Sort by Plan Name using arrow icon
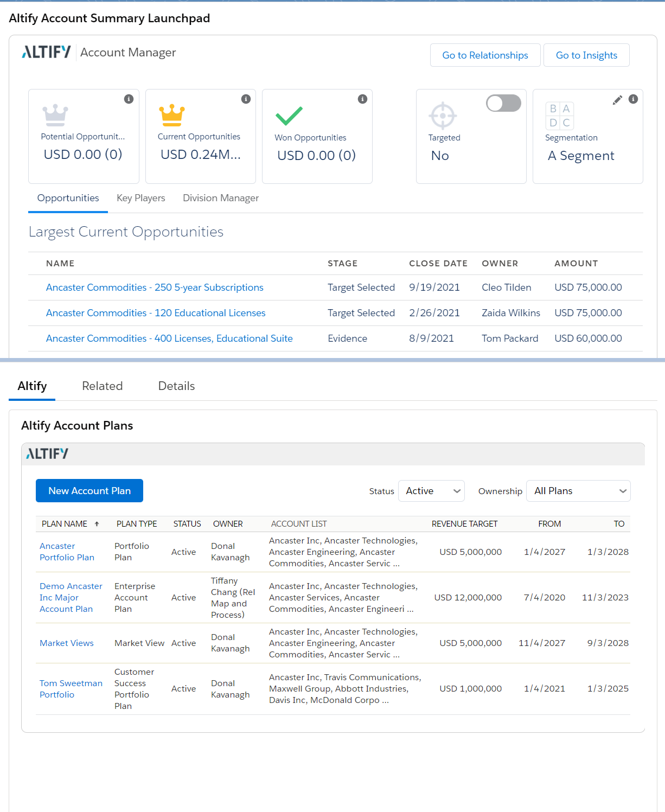Screen dimensions: 665x812 [x=97, y=524]
